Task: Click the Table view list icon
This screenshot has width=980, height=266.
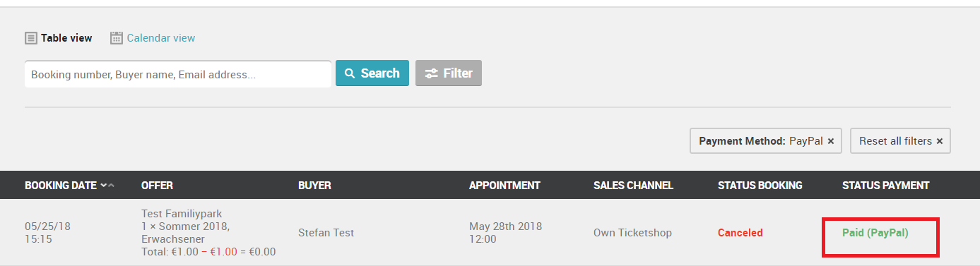Action: click(31, 38)
